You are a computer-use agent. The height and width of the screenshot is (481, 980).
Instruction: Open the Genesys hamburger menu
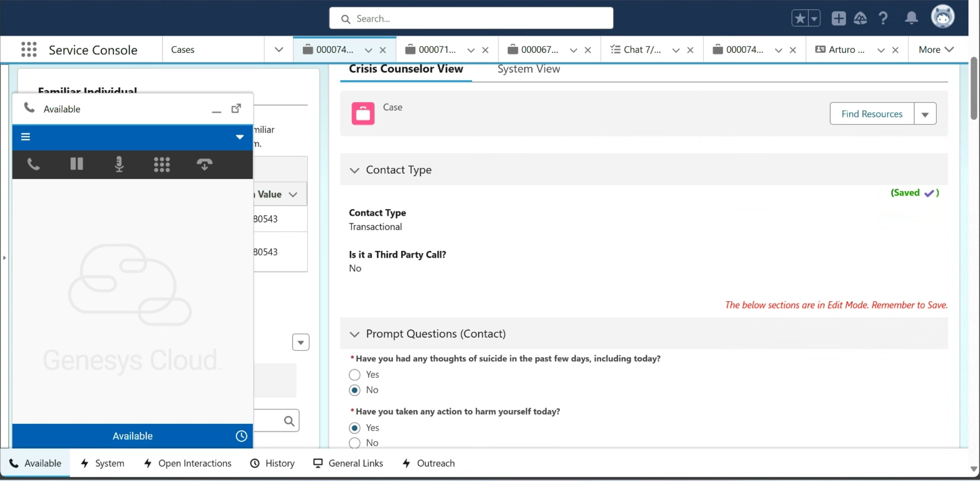[x=26, y=137]
